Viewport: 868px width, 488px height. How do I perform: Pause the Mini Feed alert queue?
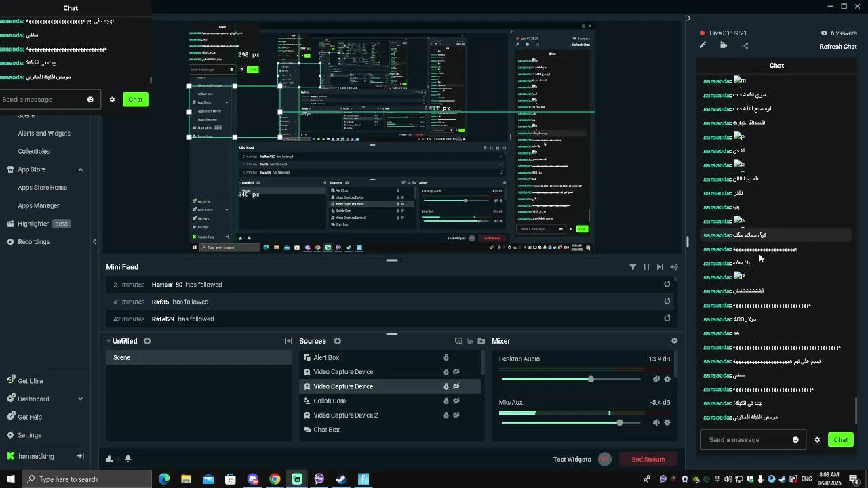tap(646, 267)
